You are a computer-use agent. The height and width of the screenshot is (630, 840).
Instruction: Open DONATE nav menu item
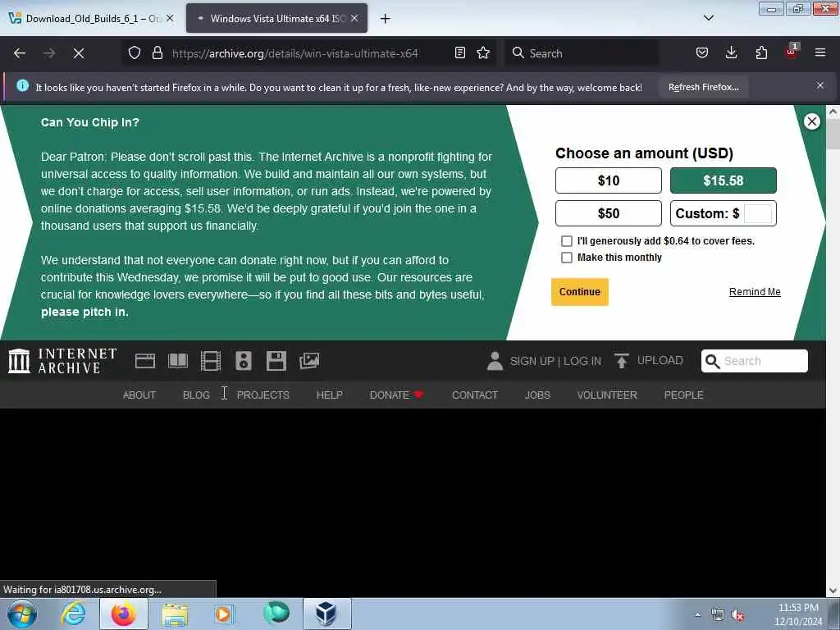(x=396, y=395)
